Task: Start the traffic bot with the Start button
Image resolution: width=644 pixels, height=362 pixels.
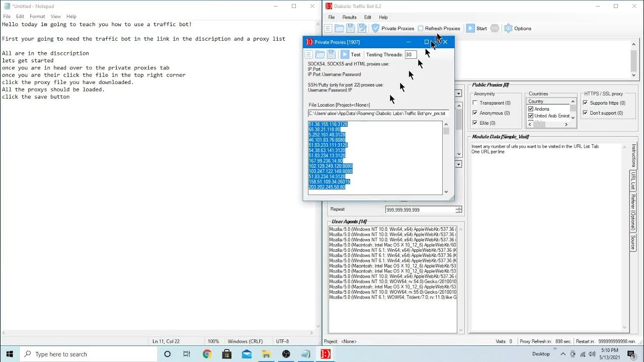Action: (x=476, y=29)
